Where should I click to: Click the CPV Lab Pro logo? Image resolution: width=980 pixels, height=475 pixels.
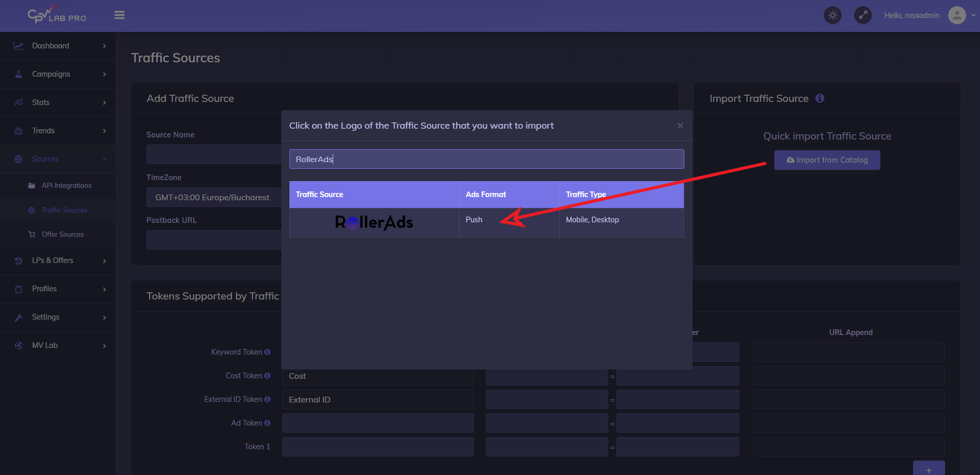click(x=57, y=15)
